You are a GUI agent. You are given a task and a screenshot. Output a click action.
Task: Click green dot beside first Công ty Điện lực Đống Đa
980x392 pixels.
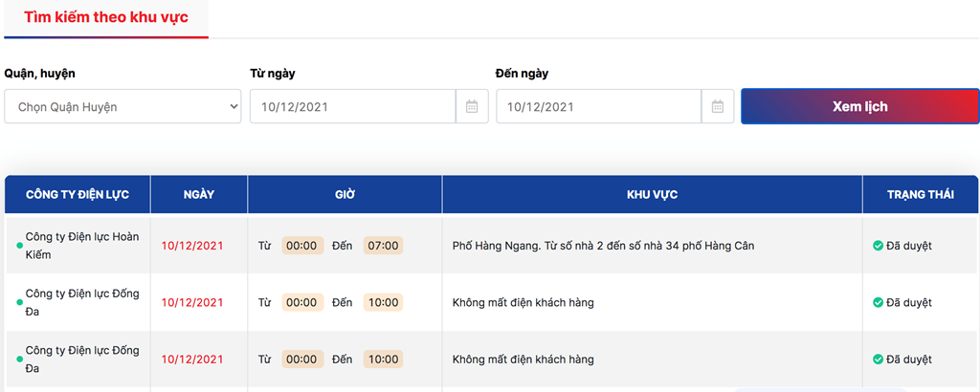pyautogui.click(x=19, y=303)
